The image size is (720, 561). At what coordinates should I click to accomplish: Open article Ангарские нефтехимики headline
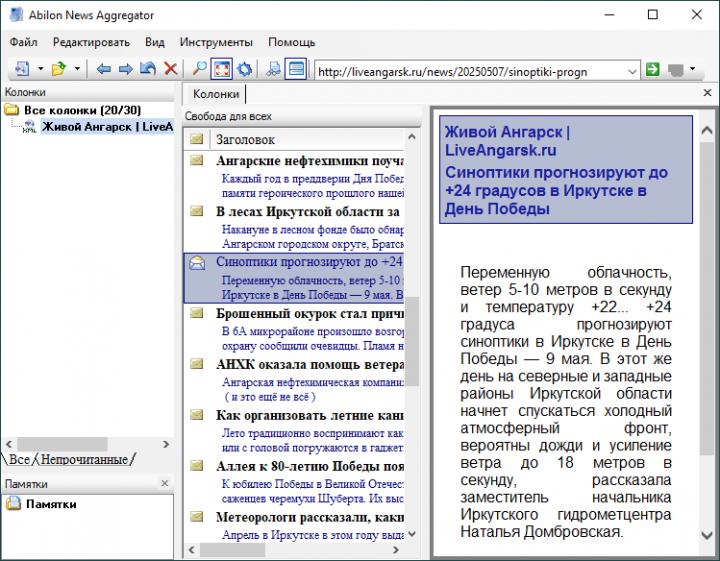click(x=309, y=161)
